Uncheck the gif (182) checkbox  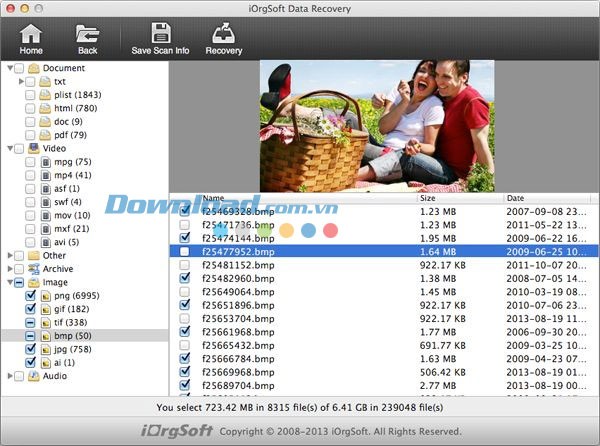pyautogui.click(x=30, y=309)
